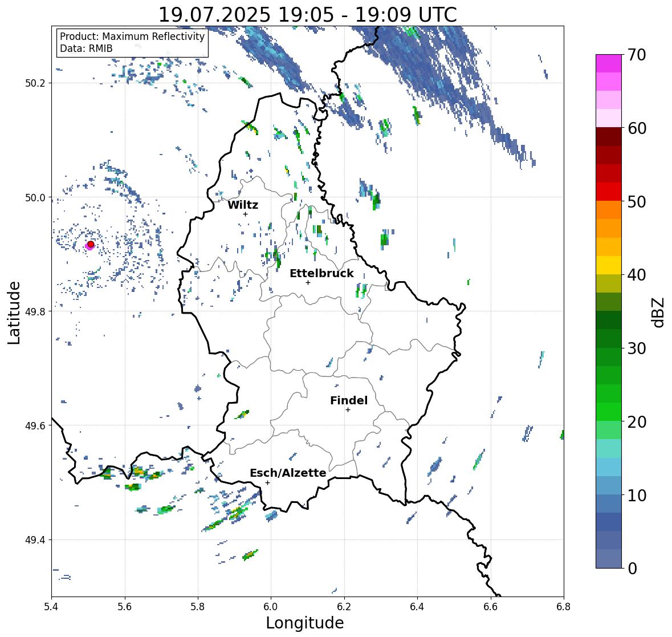Click the Esch/Alzette station label
Image resolution: width=672 pixels, height=637 pixels.
288,473
